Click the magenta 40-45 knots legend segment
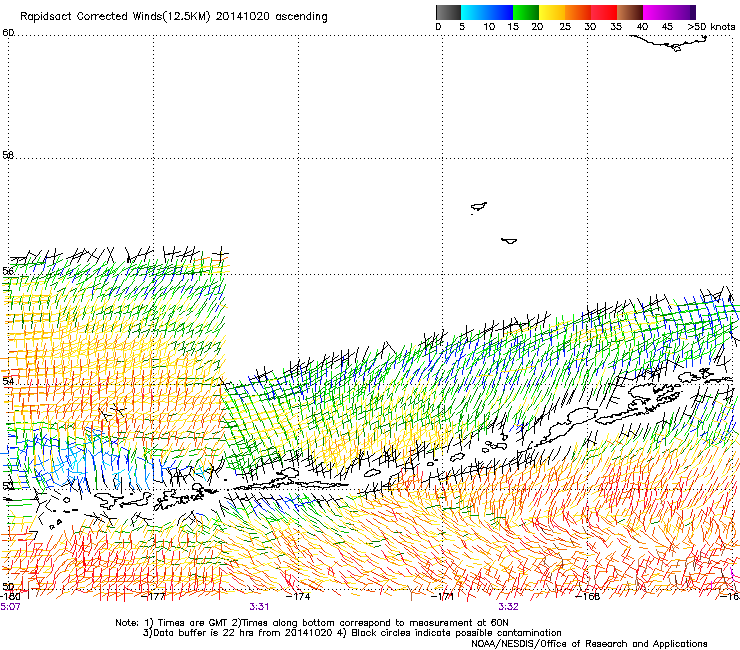The height and width of the screenshot is (650, 740). point(656,12)
